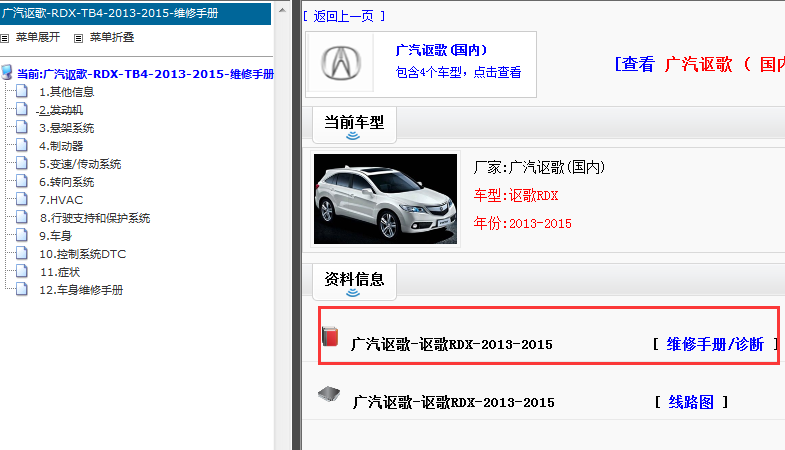Go back via 返回上一页 link

click(343, 17)
